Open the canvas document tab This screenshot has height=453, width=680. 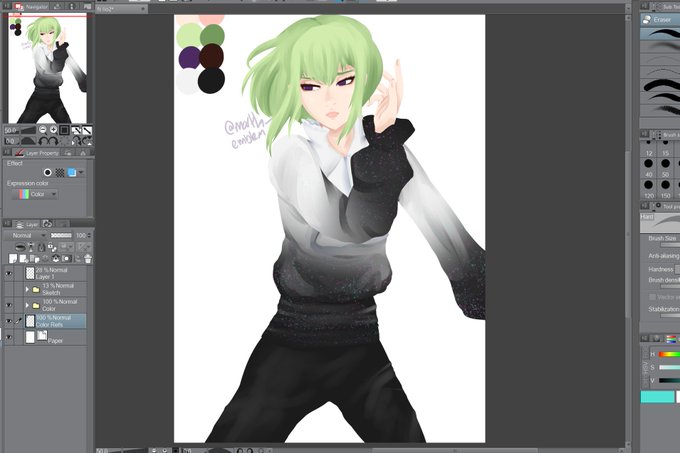point(121,8)
